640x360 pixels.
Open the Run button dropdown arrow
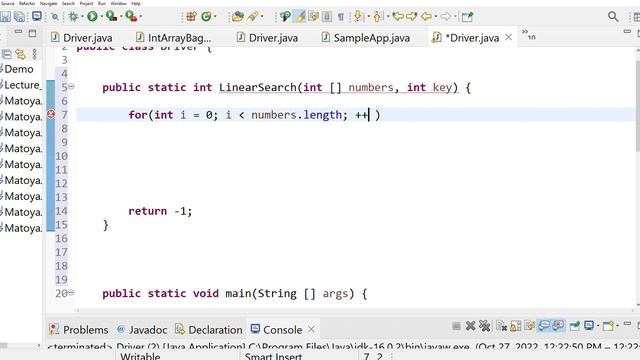pos(101,17)
